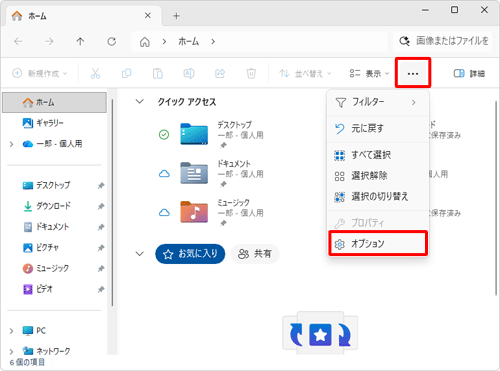Click the navigation pane scrollbar

click(x=112, y=202)
